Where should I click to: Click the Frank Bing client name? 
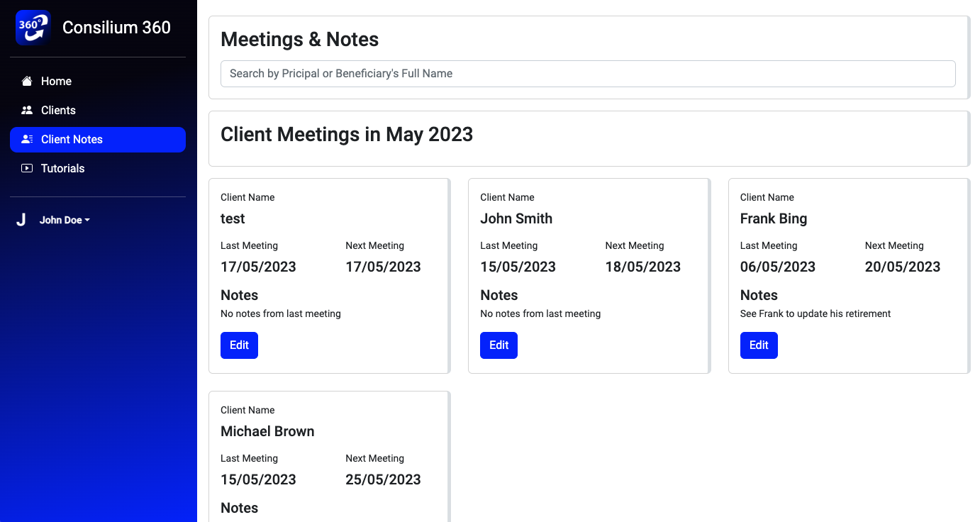tap(773, 218)
